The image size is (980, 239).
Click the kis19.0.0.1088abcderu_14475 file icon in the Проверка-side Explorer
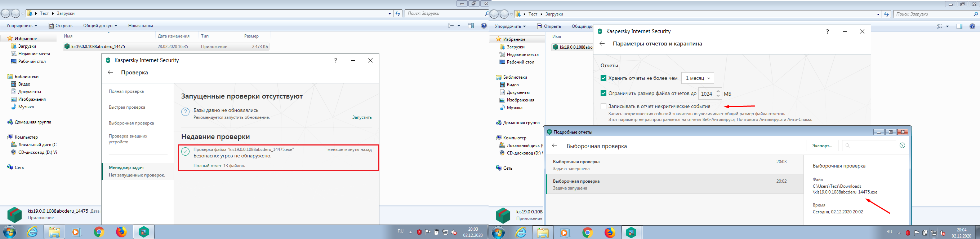(67, 47)
